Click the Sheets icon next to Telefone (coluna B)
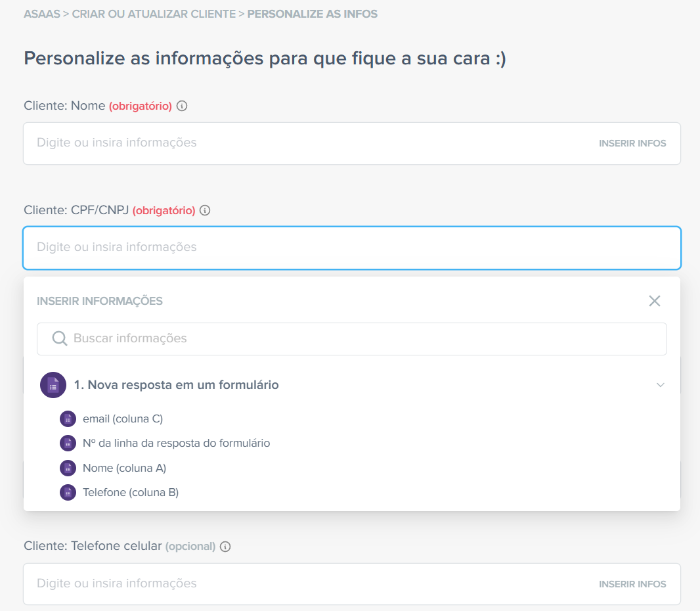The height and width of the screenshot is (611, 700). pos(68,492)
